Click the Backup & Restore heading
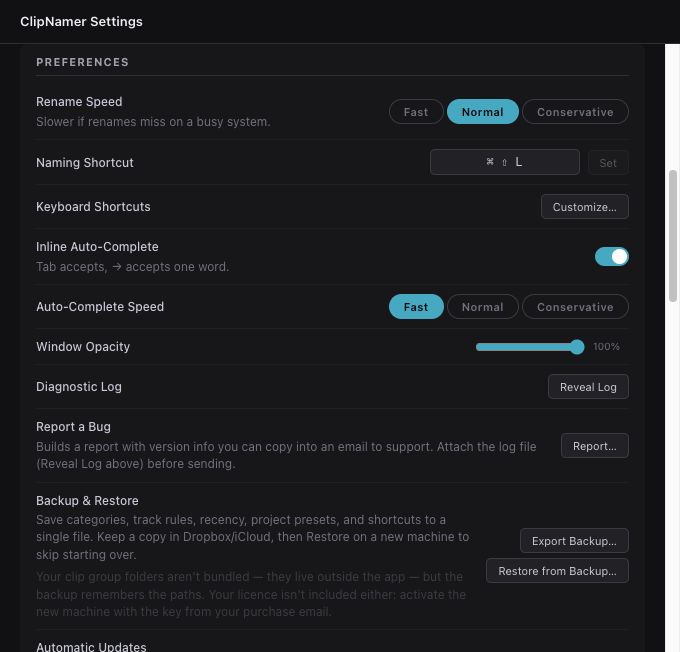 [87, 501]
